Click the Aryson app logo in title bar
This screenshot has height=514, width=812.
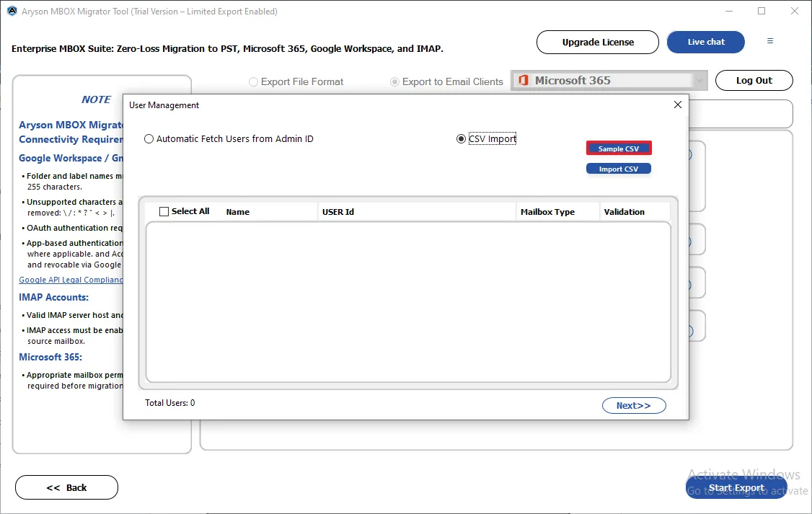pos(12,11)
